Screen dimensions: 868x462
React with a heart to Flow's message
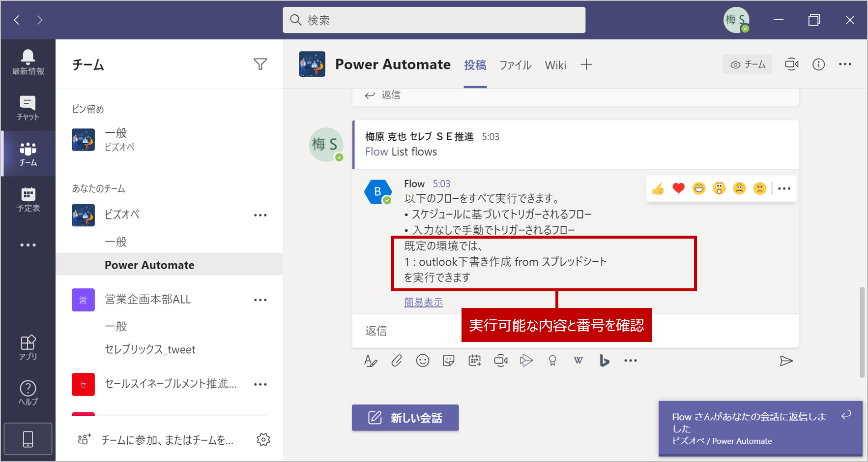(678, 188)
